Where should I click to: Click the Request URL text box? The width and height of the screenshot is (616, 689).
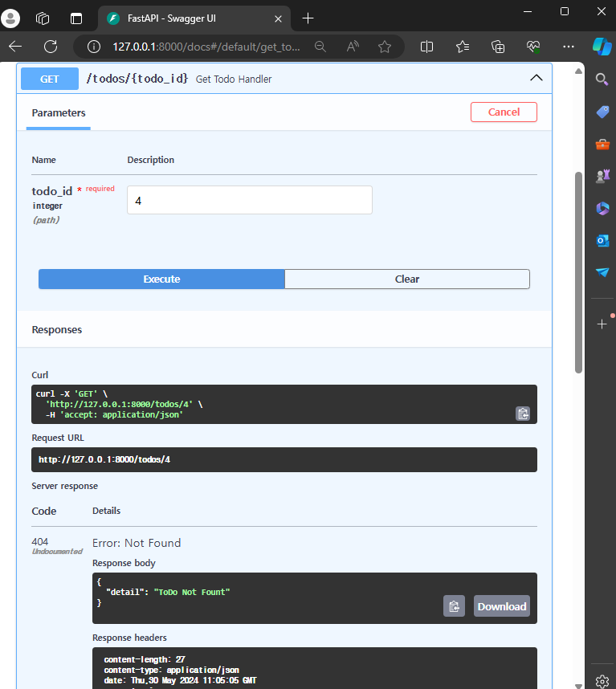coord(284,459)
